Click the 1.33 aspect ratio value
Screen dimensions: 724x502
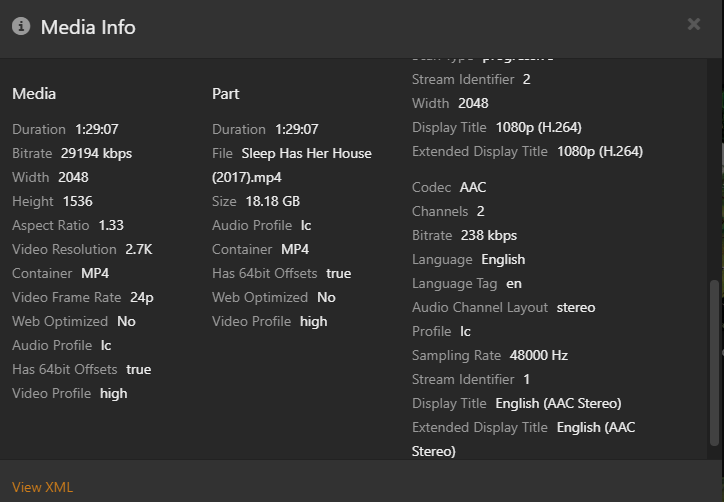(x=111, y=225)
